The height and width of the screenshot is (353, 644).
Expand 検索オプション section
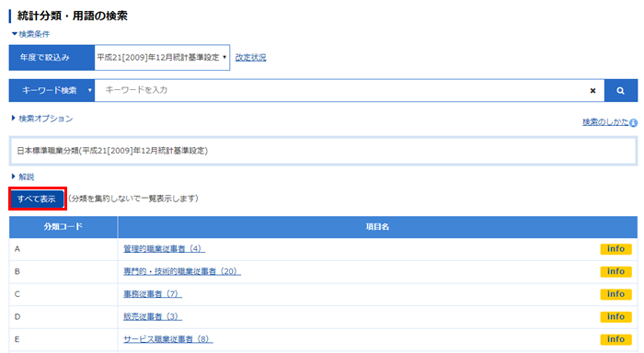pos(42,119)
